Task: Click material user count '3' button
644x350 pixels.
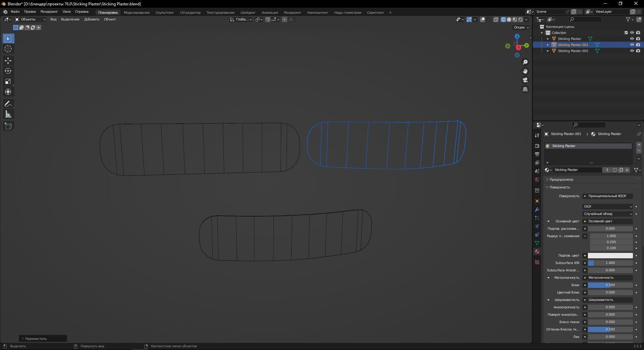Action: pos(607,170)
